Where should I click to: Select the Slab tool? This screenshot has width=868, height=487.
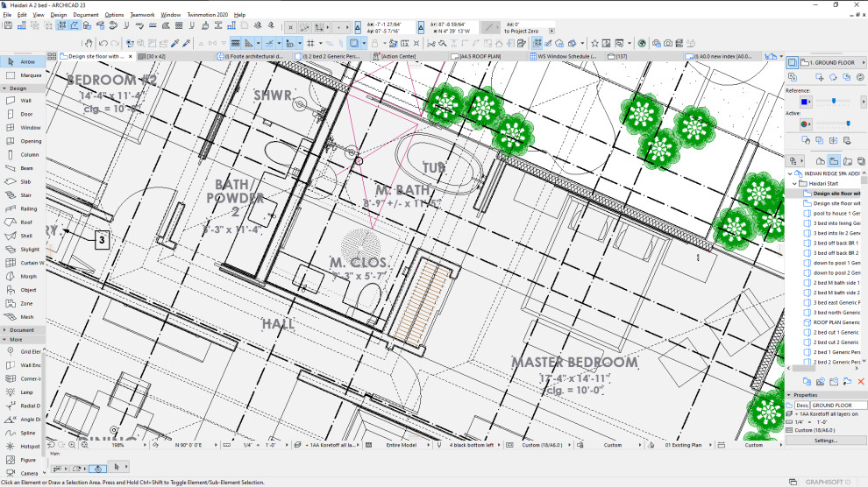(x=22, y=182)
